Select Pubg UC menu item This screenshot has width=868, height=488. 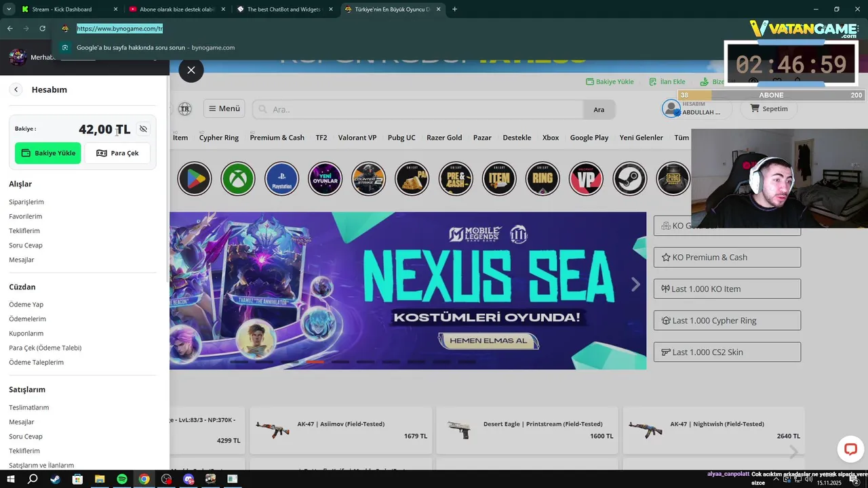click(x=401, y=138)
